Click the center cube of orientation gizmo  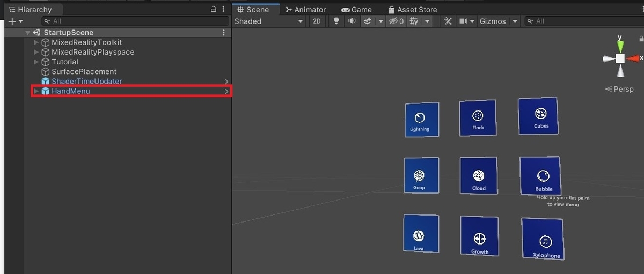620,58
